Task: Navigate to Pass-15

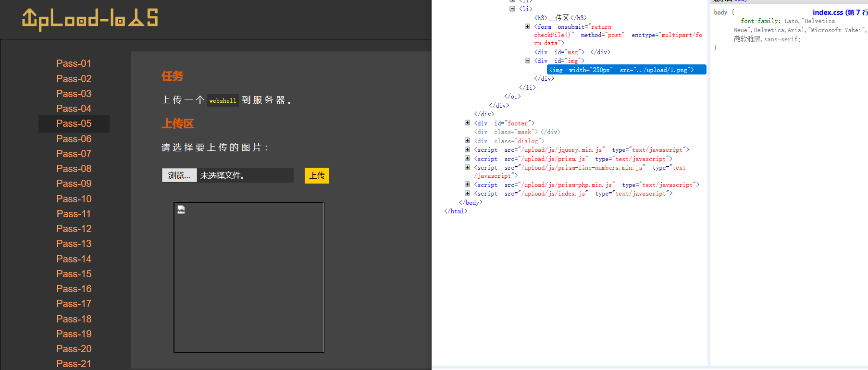Action: pyautogui.click(x=74, y=274)
